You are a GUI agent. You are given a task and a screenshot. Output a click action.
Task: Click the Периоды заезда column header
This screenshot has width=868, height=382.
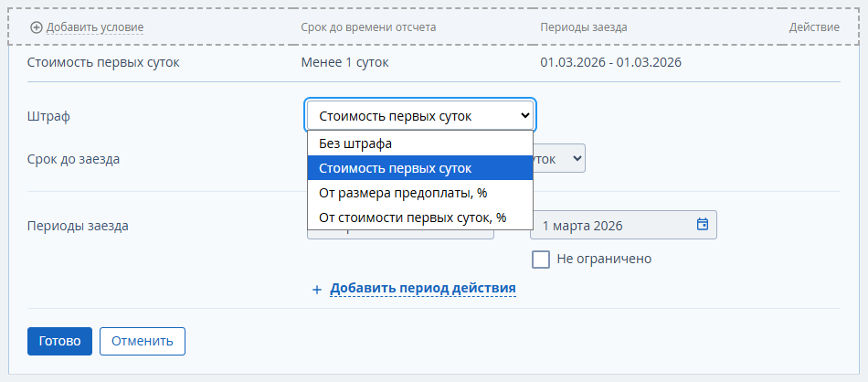click(584, 27)
